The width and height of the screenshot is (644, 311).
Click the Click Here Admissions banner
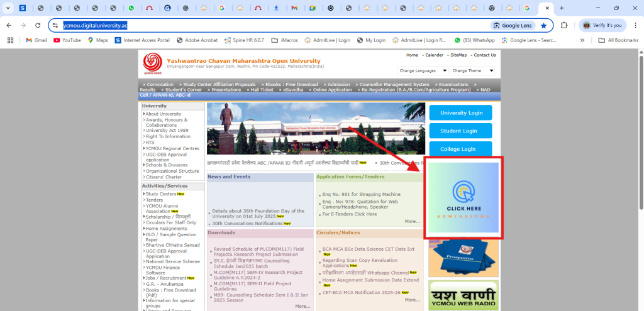click(463, 197)
